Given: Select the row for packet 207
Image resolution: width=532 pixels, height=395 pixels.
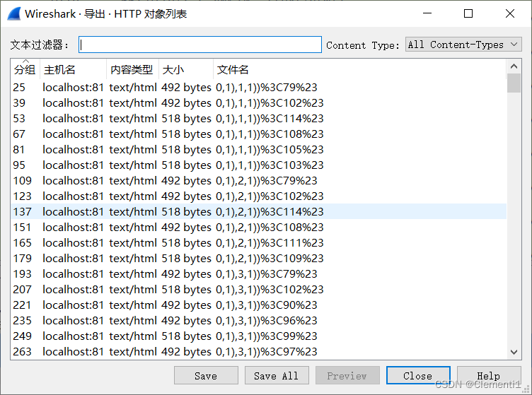Looking at the screenshot, I should coord(258,290).
